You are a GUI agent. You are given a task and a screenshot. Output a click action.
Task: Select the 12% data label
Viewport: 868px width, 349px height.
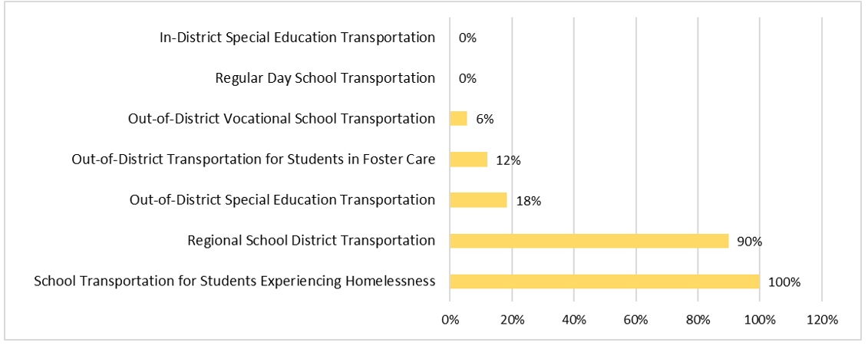pos(509,160)
